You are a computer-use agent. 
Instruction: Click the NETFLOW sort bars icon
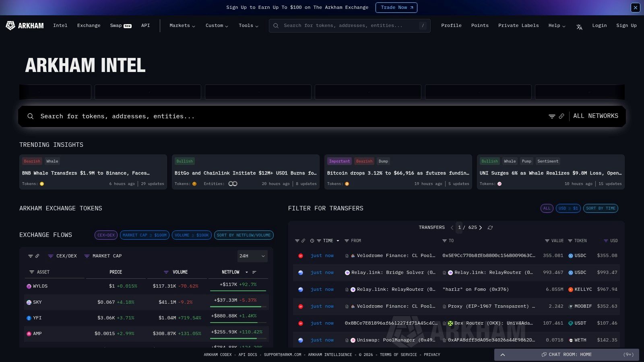pos(254,272)
